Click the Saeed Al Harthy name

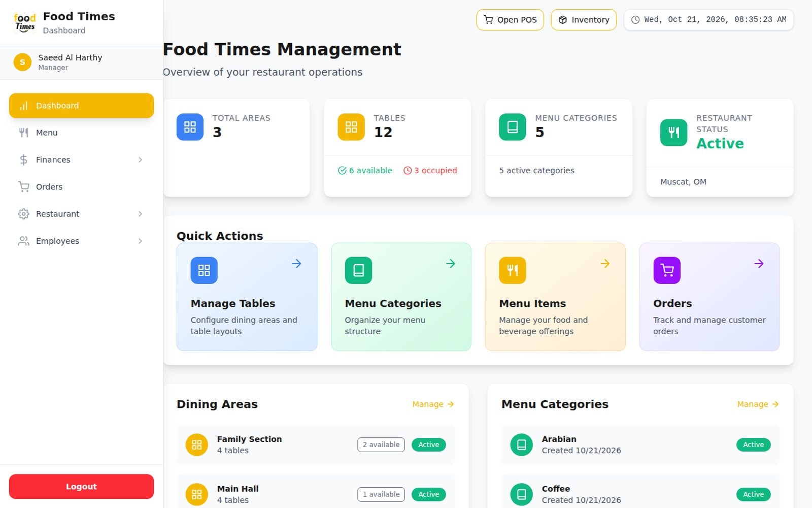pyautogui.click(x=70, y=58)
